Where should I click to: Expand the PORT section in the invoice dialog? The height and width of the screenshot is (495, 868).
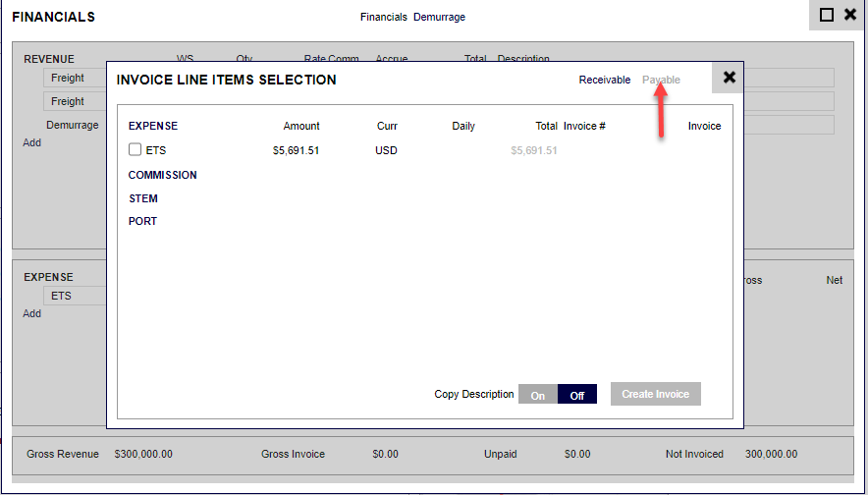[x=142, y=221]
